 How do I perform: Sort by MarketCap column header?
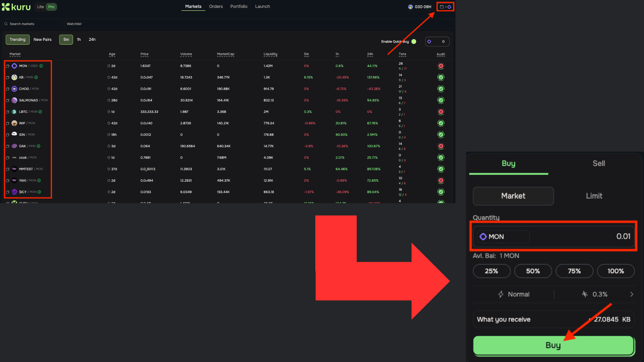coord(225,54)
